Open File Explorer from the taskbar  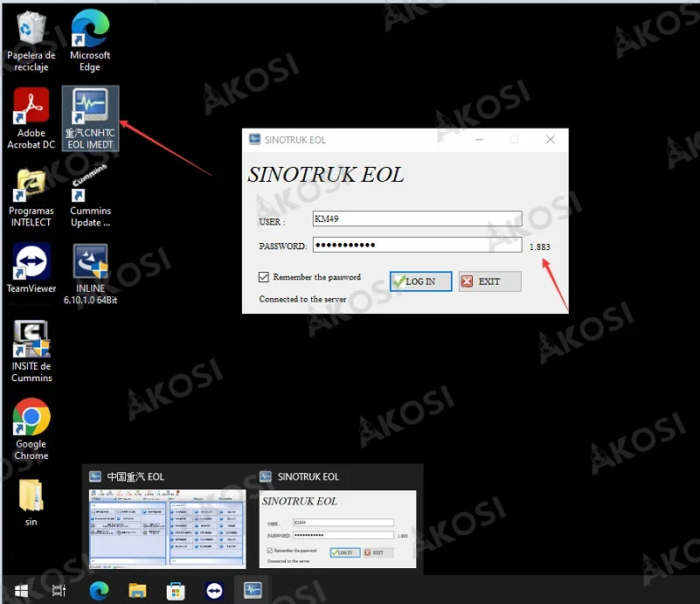137,591
